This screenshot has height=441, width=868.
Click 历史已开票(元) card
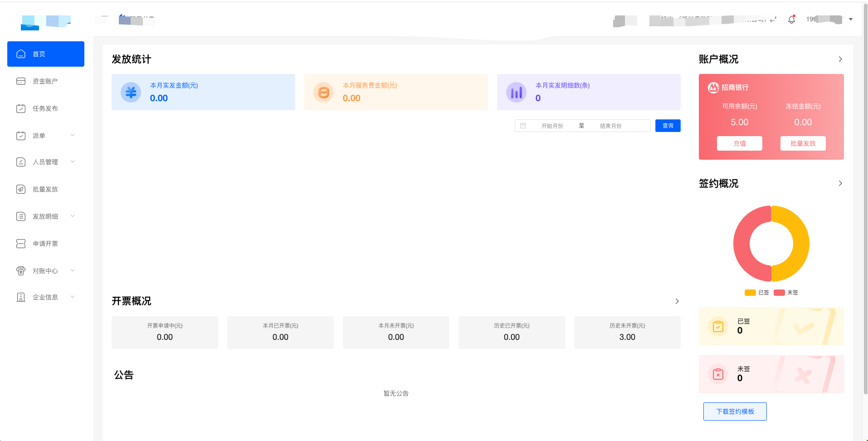pos(512,333)
